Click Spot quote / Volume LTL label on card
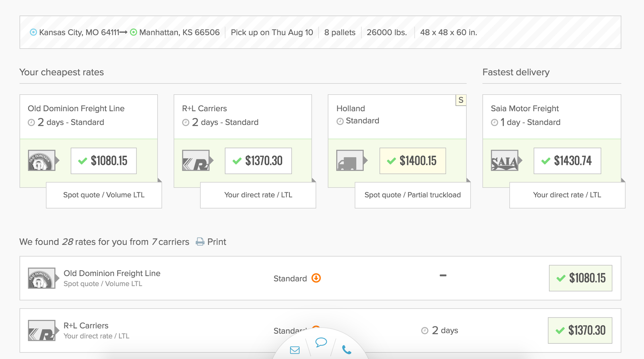Image resolution: width=644 pixels, height=359 pixels. pyautogui.click(x=104, y=195)
